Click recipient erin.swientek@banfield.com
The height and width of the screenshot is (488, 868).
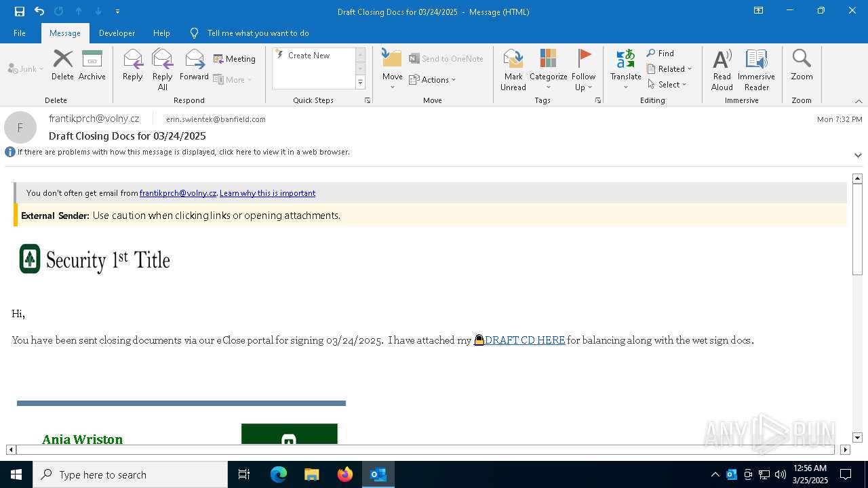pyautogui.click(x=216, y=119)
